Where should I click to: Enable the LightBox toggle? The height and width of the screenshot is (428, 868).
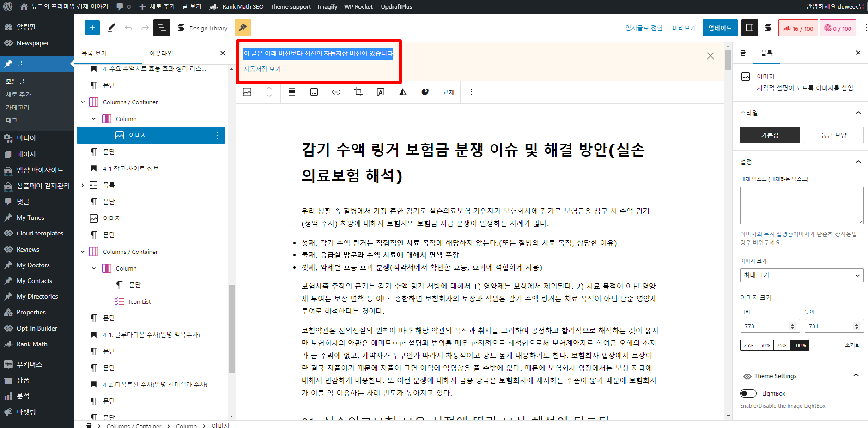click(x=748, y=393)
